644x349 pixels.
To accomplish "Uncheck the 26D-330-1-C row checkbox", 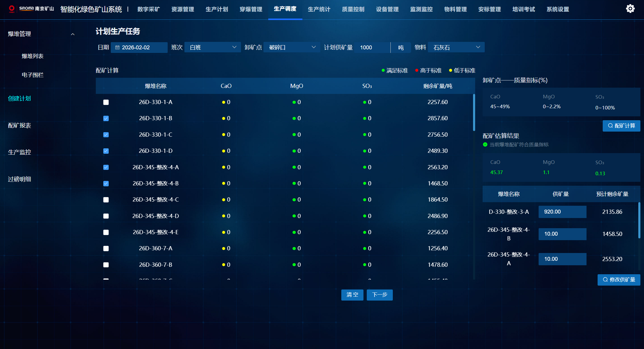I will (106, 135).
